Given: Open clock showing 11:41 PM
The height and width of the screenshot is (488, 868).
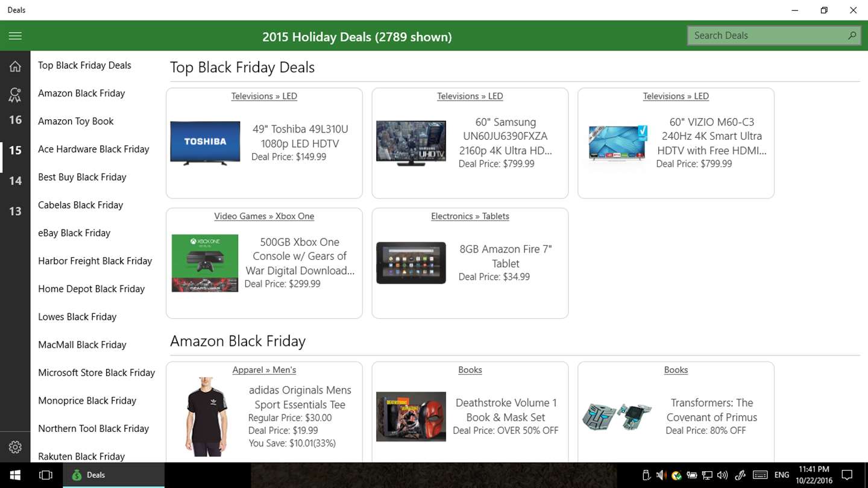Looking at the screenshot, I should [813, 475].
